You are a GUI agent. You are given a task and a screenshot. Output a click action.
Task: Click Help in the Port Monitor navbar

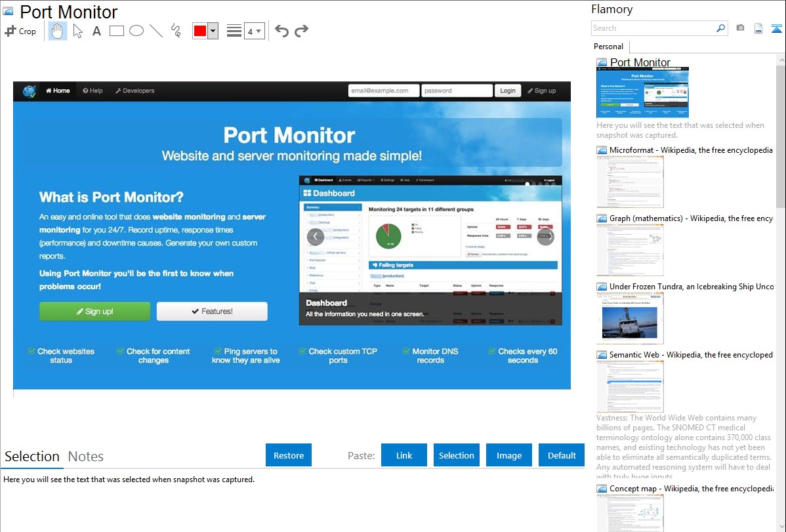[x=93, y=91]
